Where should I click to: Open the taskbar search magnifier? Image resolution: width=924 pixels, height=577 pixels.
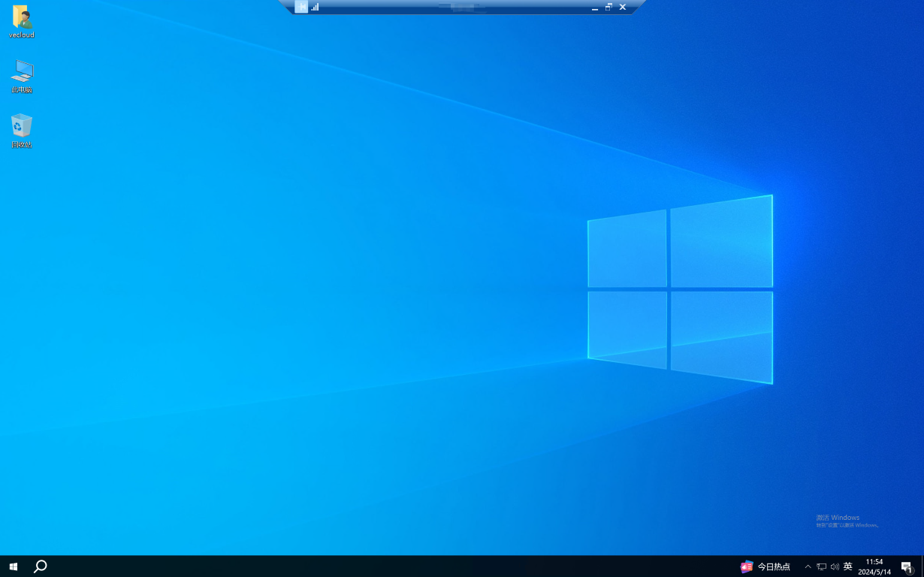[41, 566]
